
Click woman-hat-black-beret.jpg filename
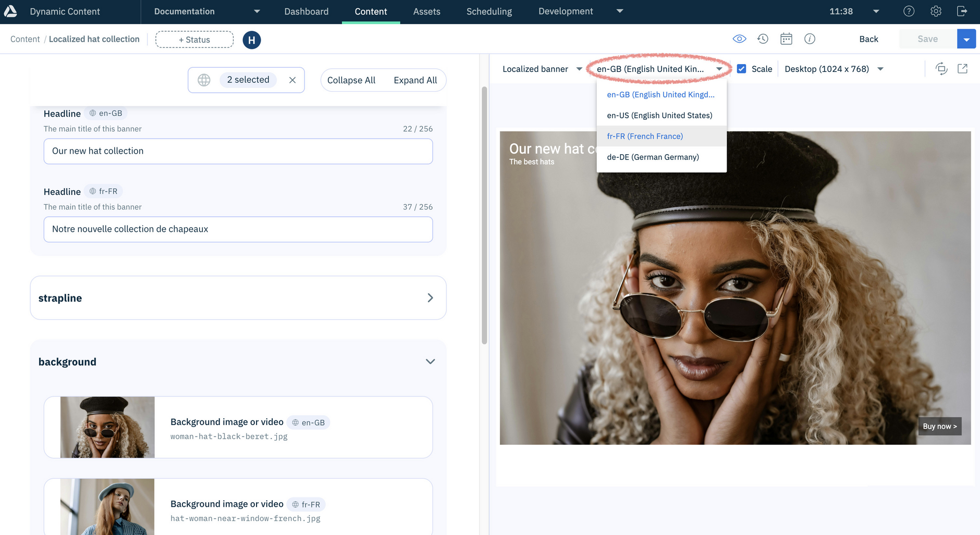point(229,437)
